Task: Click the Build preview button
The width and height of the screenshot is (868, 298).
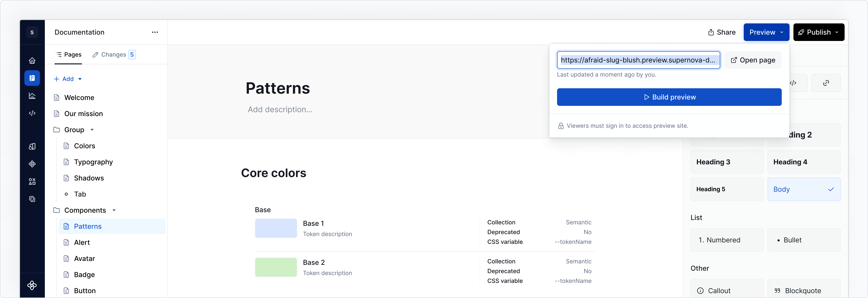Action: 669,97
